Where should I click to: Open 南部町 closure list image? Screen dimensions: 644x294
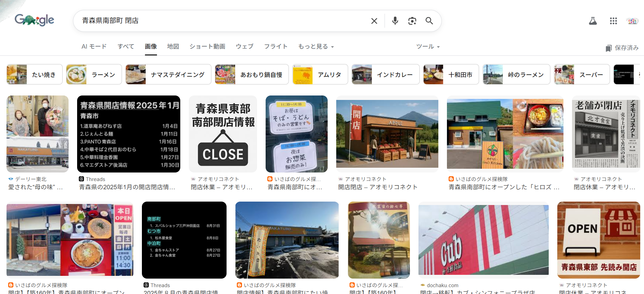[x=184, y=240]
